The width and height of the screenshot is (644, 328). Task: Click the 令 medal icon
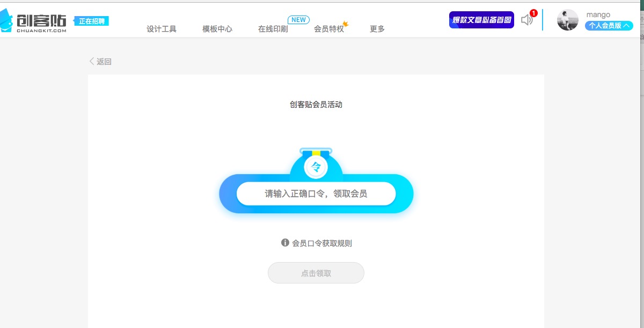pos(316,167)
